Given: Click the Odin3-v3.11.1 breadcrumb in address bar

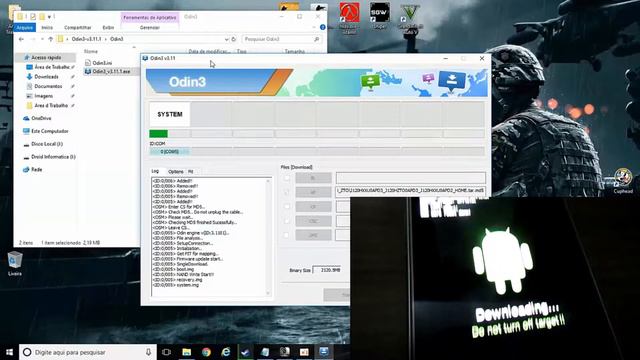Looking at the screenshot, I should click(86, 39).
